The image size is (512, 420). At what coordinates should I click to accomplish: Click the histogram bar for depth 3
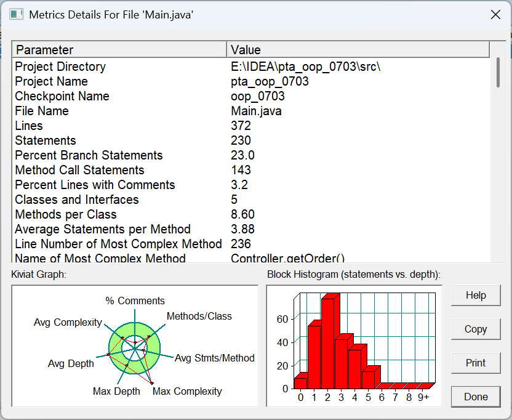pos(341,363)
